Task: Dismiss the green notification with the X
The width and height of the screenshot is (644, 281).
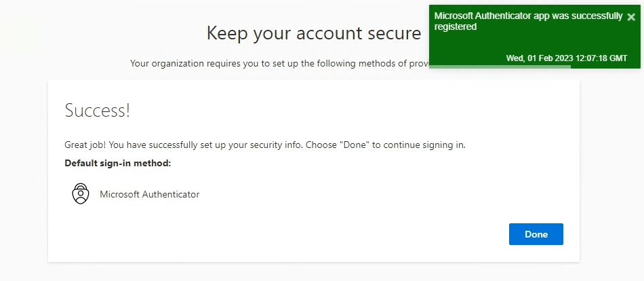Action: [631, 17]
